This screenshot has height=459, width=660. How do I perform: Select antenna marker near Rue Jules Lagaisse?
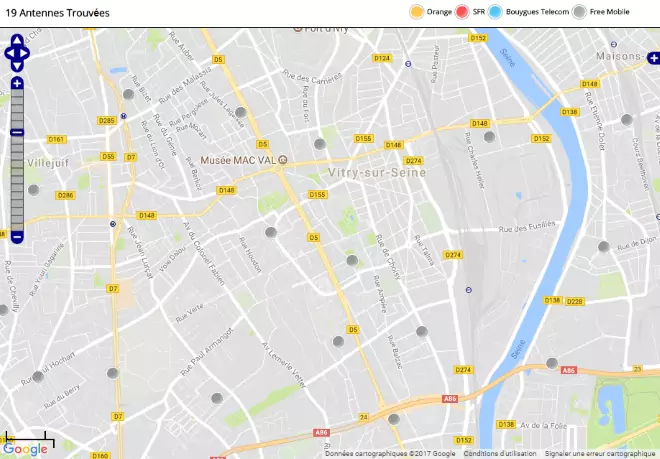(241, 112)
